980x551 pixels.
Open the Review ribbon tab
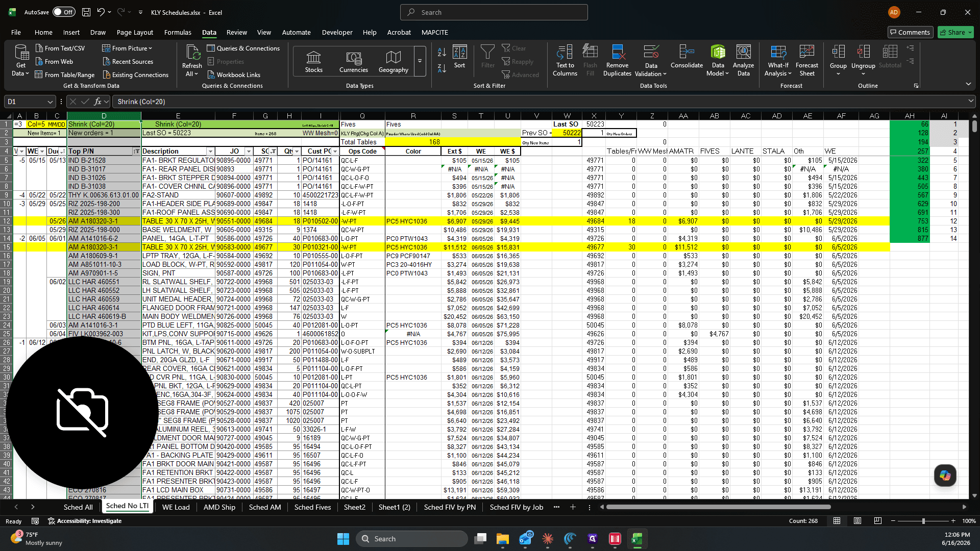(x=237, y=32)
